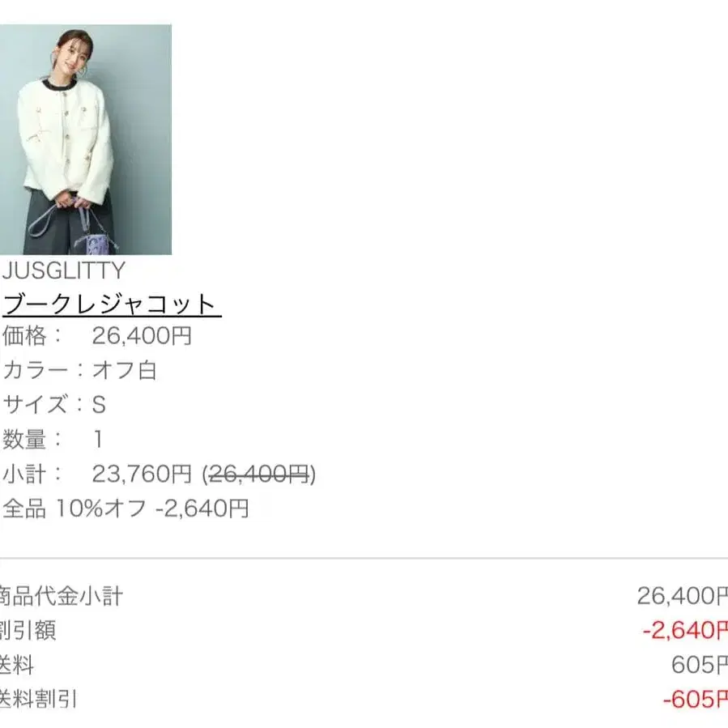728x728 pixels.
Task: Click the 送料割引 label
Action: 38,699
